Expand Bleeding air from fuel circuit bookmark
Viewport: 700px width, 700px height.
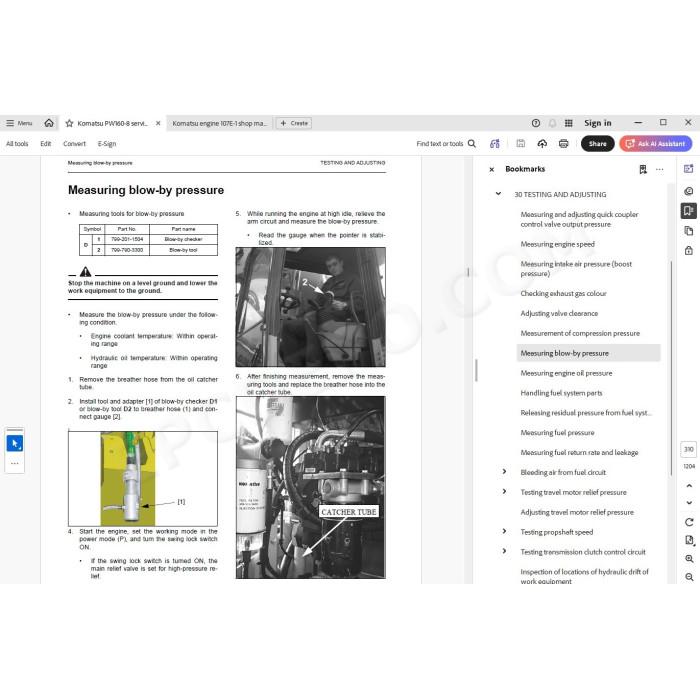504,472
